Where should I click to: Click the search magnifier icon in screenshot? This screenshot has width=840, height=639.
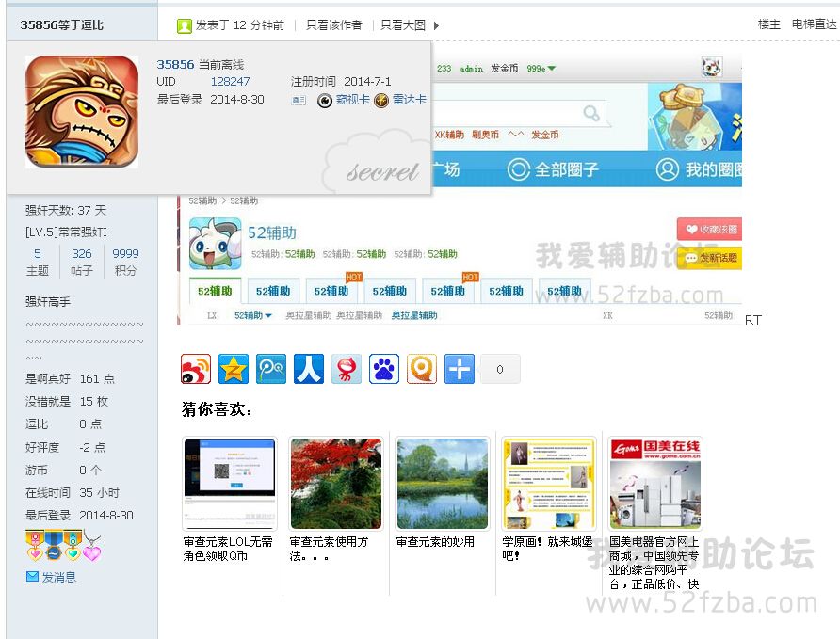click(591, 113)
